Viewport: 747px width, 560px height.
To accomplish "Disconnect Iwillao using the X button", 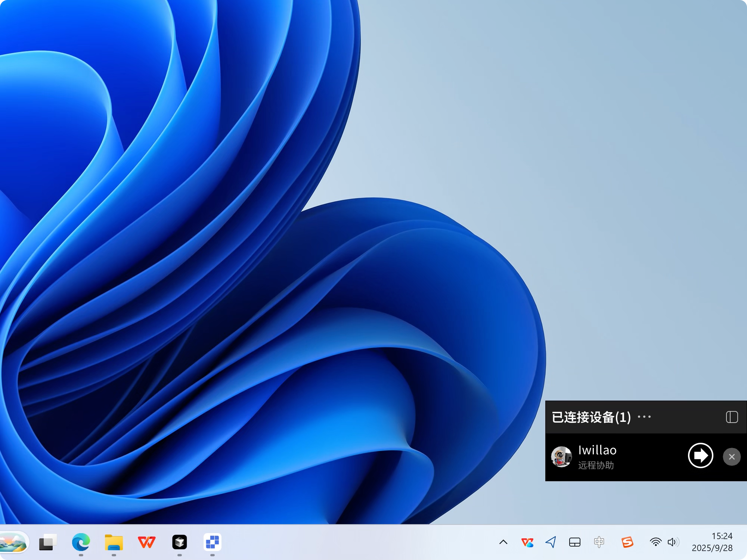I will [x=732, y=457].
